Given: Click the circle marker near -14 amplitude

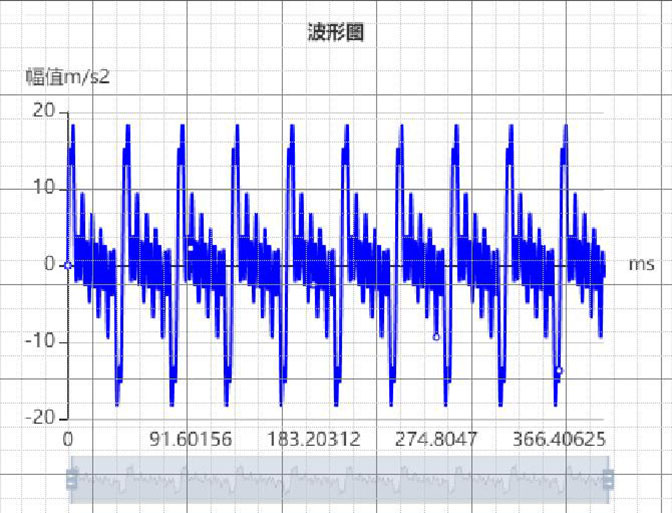Looking at the screenshot, I should [x=559, y=371].
